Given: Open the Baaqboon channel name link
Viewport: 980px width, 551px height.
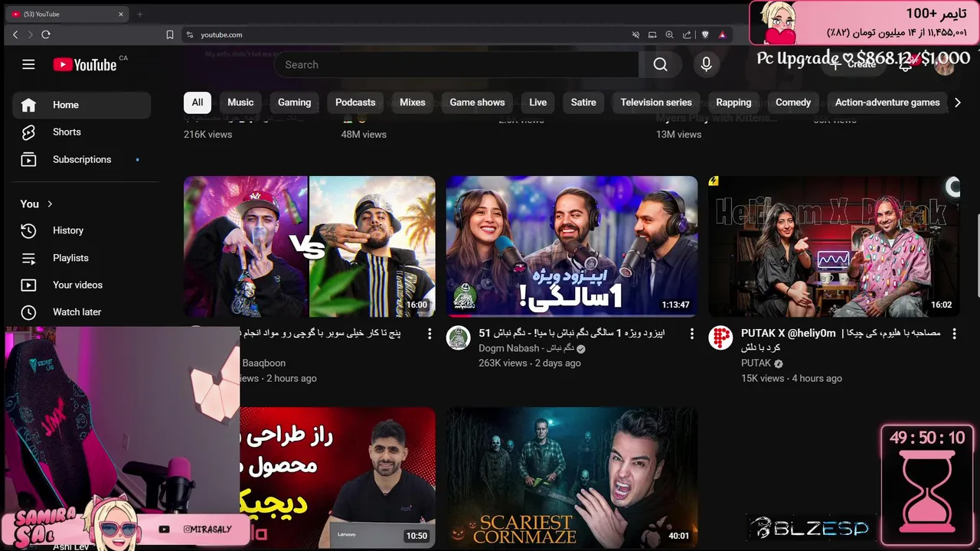Looking at the screenshot, I should pyautogui.click(x=263, y=363).
